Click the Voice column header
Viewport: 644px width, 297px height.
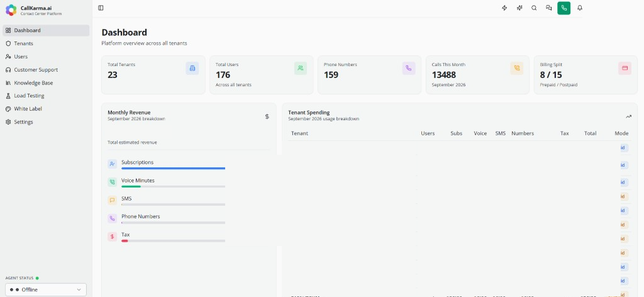coord(480,133)
